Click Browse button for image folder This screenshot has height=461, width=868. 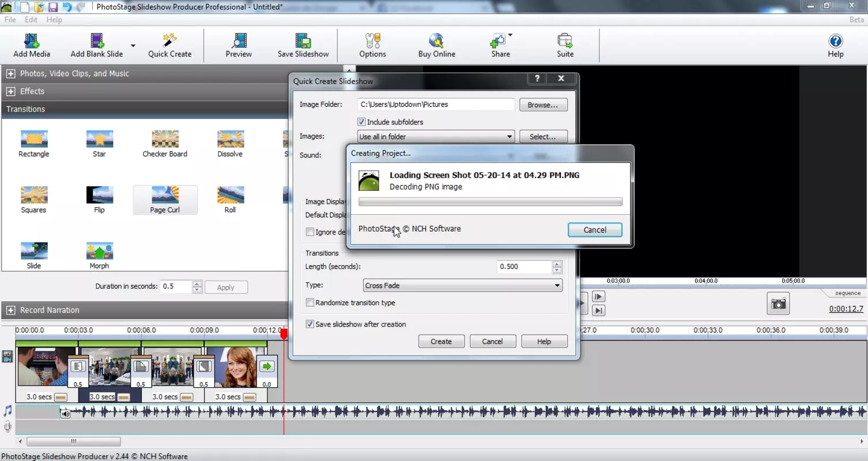pos(544,105)
